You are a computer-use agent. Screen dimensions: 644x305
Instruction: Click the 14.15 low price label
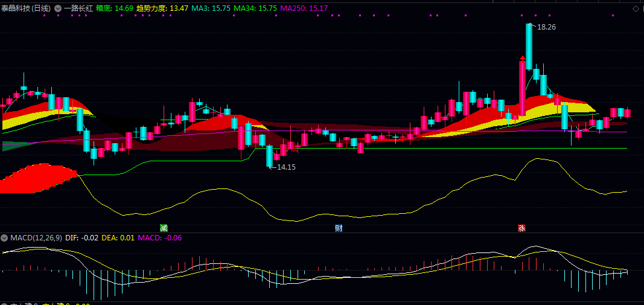pos(286,167)
